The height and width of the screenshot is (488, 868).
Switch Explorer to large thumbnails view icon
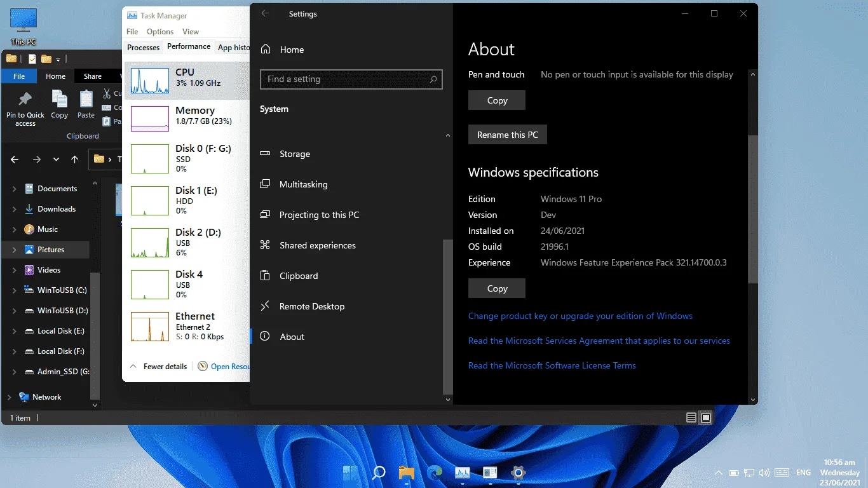(x=706, y=417)
